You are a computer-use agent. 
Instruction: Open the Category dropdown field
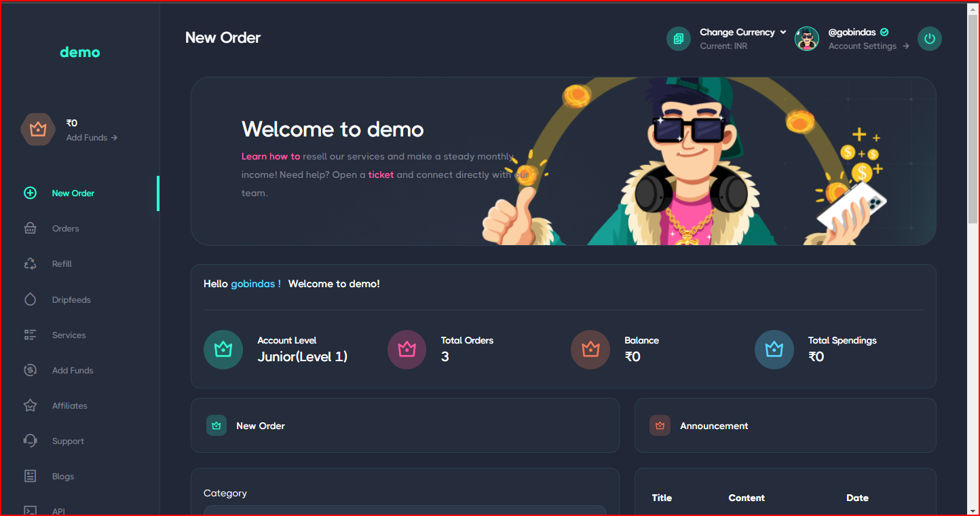(x=404, y=510)
